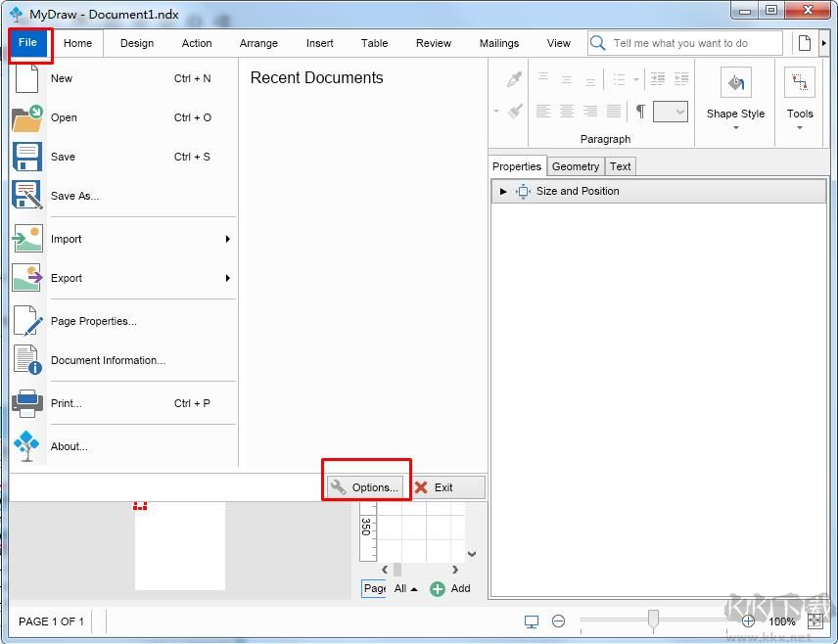Click the Import picture icon
The height and width of the screenshot is (644, 838).
pyautogui.click(x=27, y=239)
